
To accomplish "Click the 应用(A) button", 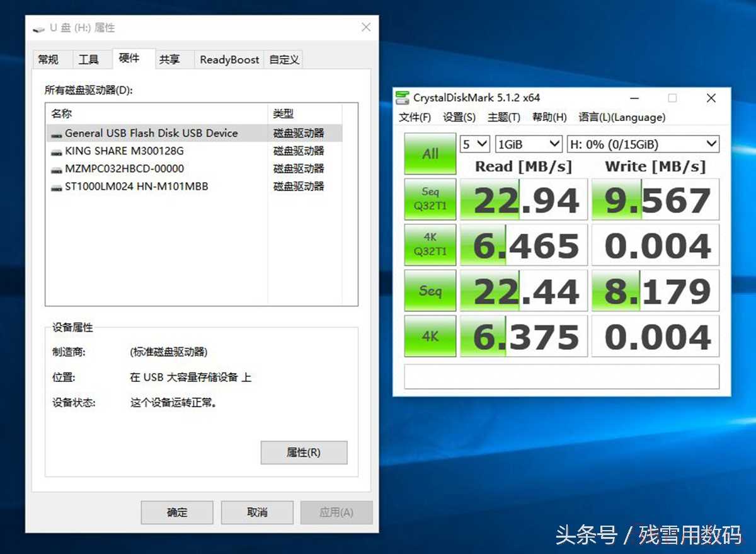I will [x=336, y=512].
